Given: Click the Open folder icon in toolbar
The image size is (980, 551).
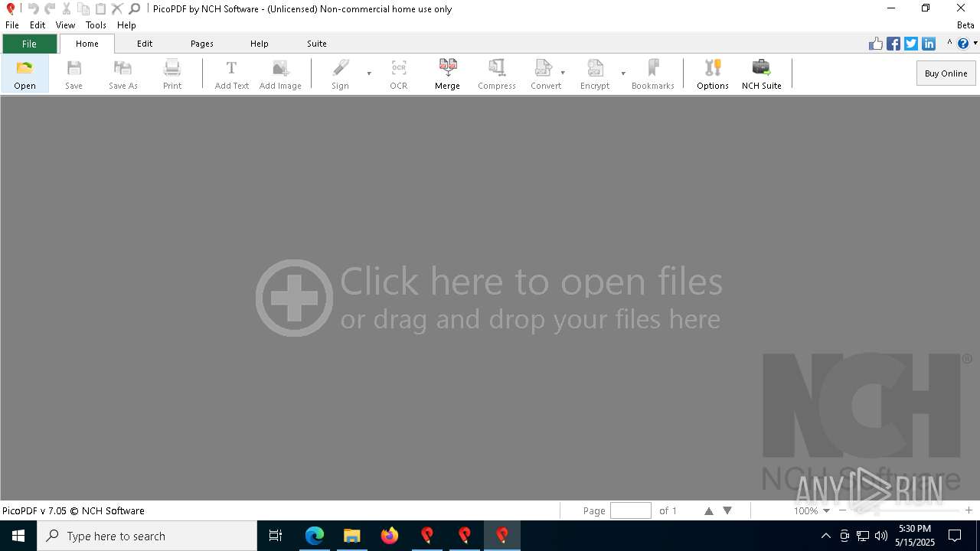Looking at the screenshot, I should pos(24,68).
